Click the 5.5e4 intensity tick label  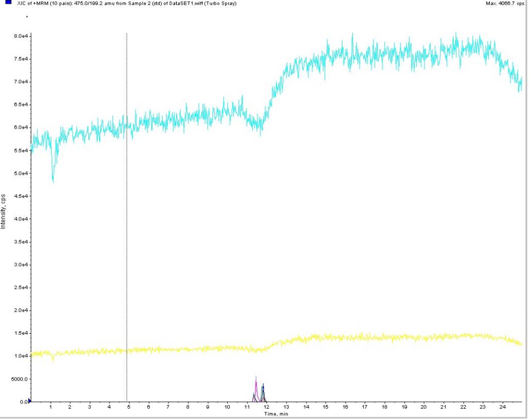click(21, 150)
